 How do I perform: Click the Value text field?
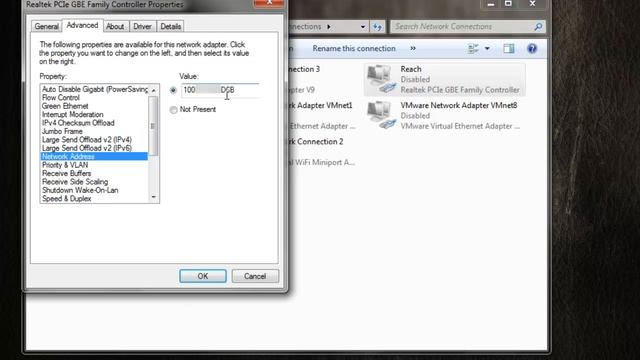pos(220,90)
